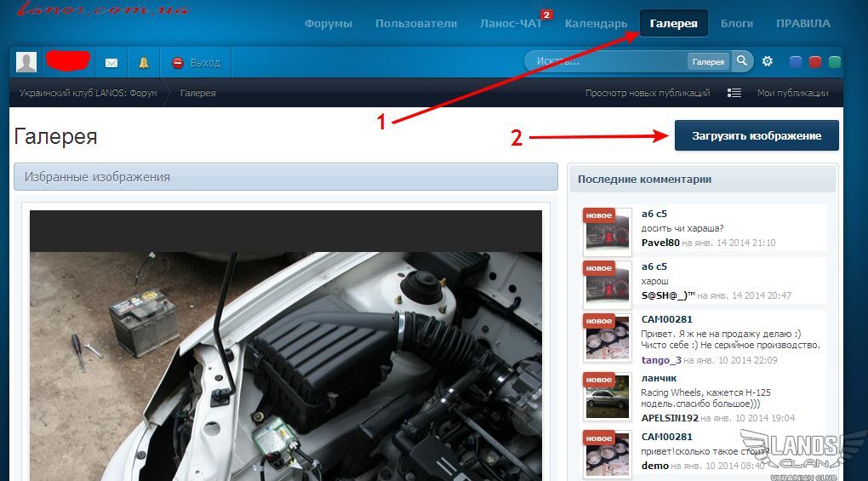The height and width of the screenshot is (481, 868).
Task: Switch to the Ланос-ЧАТ tab
Action: pos(511,24)
